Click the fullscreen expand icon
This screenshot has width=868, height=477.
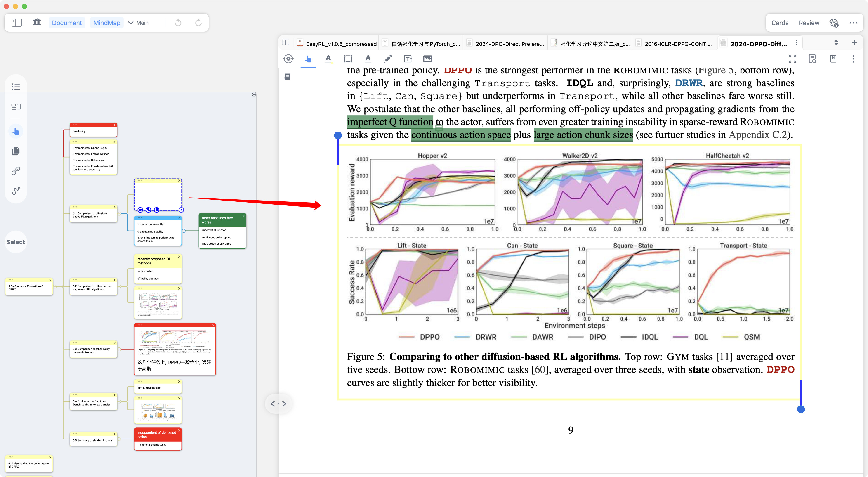793,59
